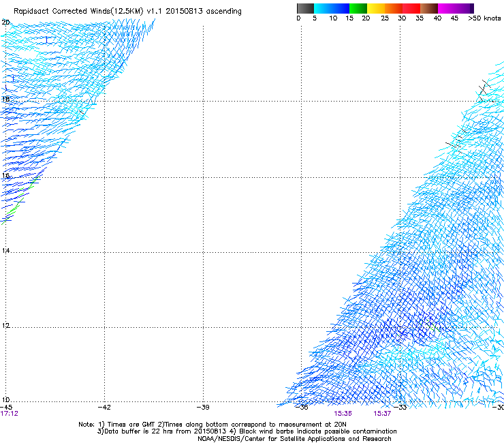Select the cyan-blue 5-15 knots color band

(332, 8)
